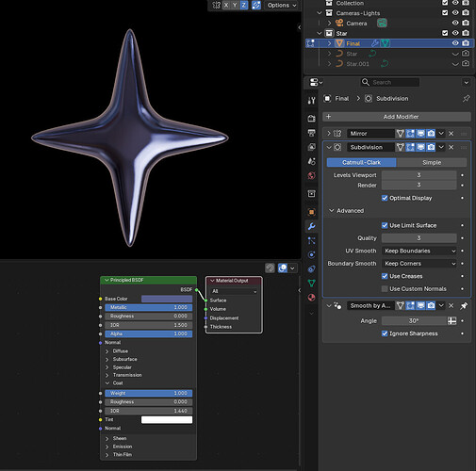Screen dimensions: 476x471
Task: Open the Object Constraints properties tab
Action: 311,268
